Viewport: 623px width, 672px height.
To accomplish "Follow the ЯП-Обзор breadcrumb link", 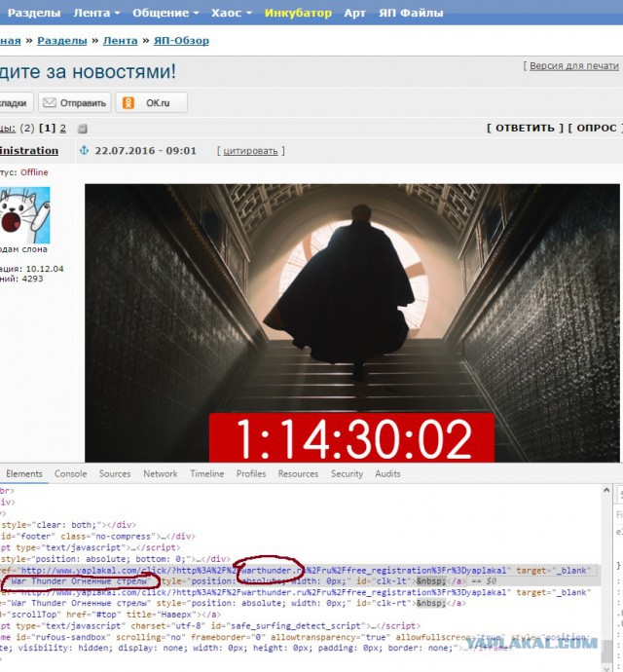I will tap(181, 41).
